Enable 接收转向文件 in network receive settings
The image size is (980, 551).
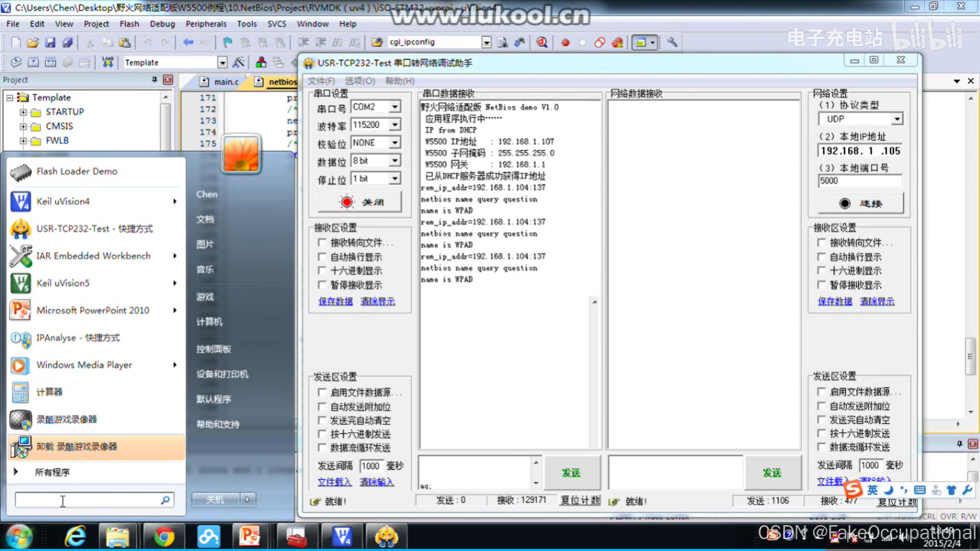click(822, 242)
